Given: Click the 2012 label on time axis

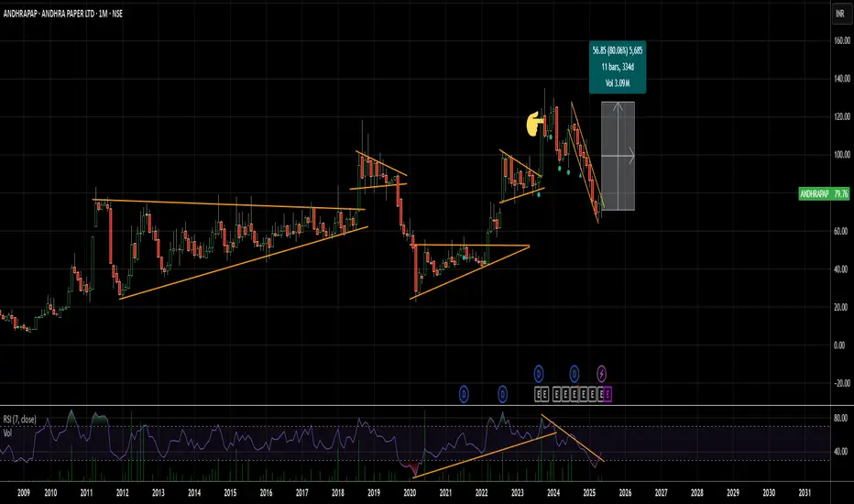Looking at the screenshot, I should click(122, 493).
